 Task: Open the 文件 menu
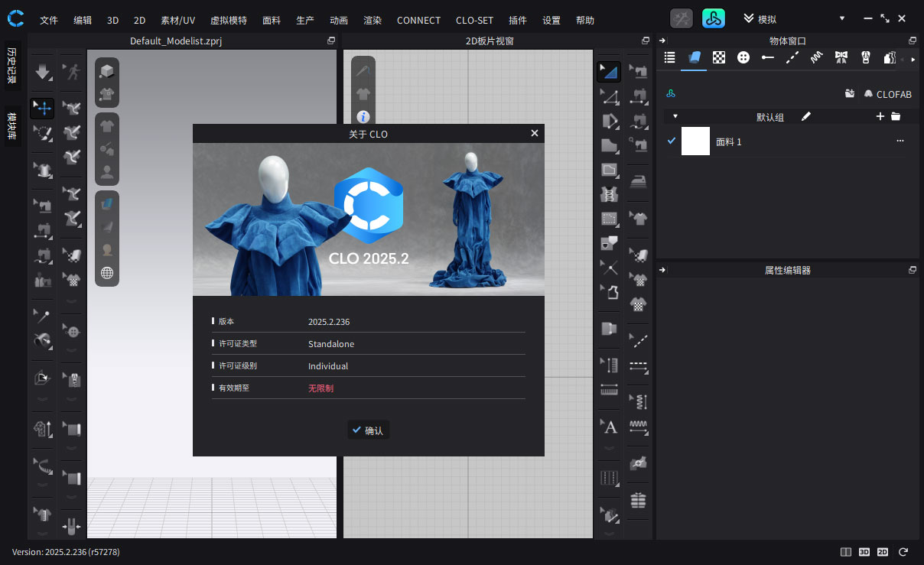click(48, 20)
